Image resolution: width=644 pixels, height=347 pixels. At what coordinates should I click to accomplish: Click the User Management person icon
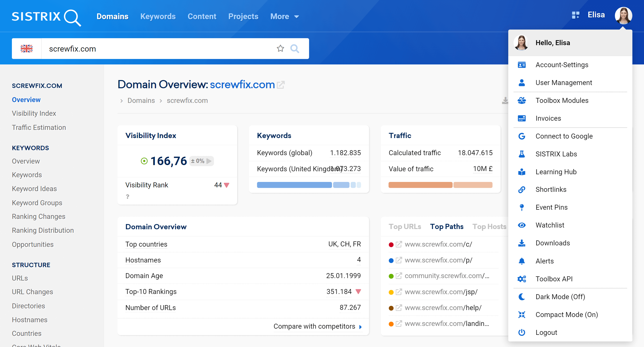[521, 83]
